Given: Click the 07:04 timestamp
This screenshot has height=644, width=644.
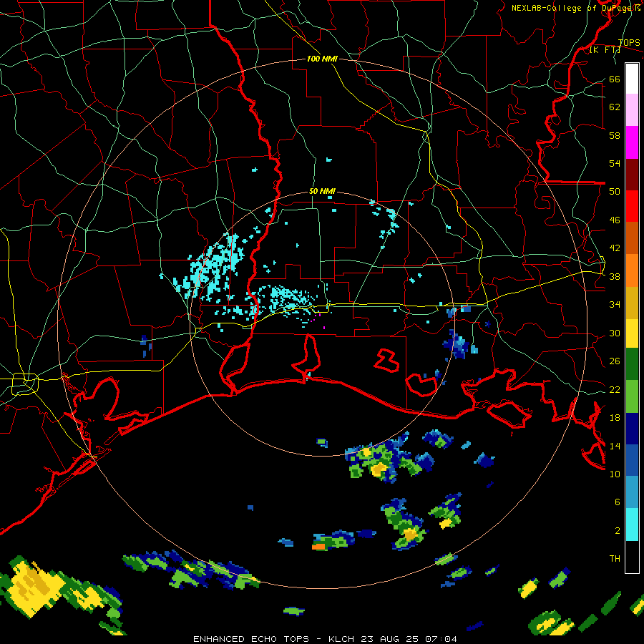Looking at the screenshot, I should (441, 639).
